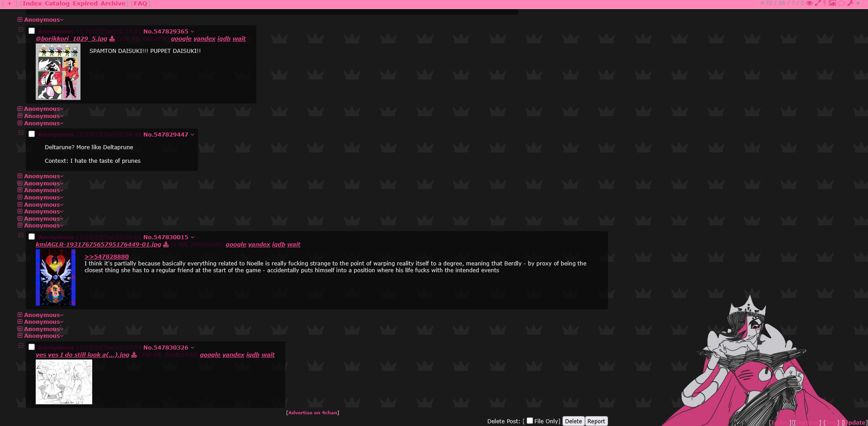Search iqdb for the 'yes yes' image
This screenshot has width=868, height=426.
253,355
